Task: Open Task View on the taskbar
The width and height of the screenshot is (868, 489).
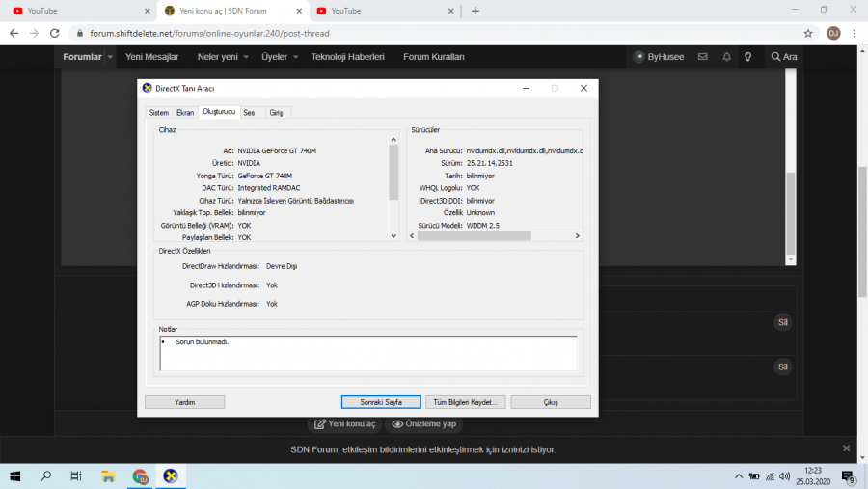Action: click(x=76, y=476)
